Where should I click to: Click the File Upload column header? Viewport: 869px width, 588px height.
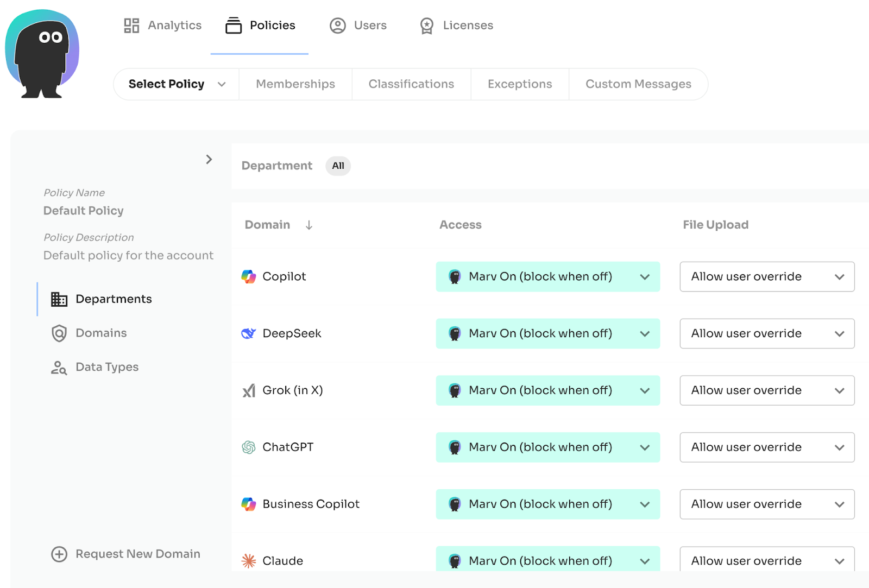tap(715, 225)
